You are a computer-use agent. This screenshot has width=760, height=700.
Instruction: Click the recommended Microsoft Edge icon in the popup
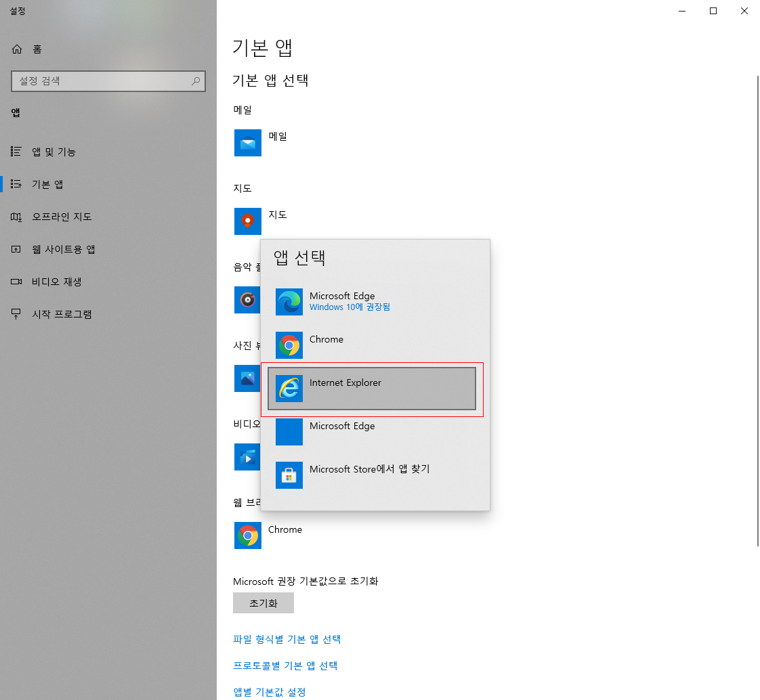(x=289, y=302)
